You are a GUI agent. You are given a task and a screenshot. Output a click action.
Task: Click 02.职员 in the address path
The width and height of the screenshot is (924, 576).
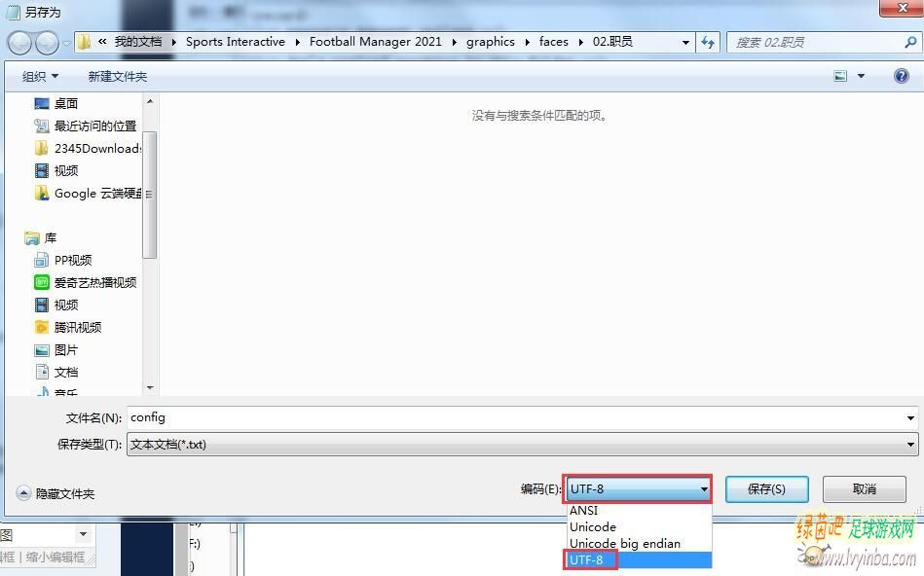pos(612,42)
